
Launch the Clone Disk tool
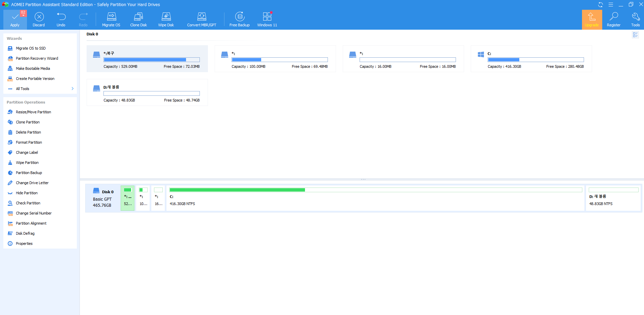(x=139, y=20)
